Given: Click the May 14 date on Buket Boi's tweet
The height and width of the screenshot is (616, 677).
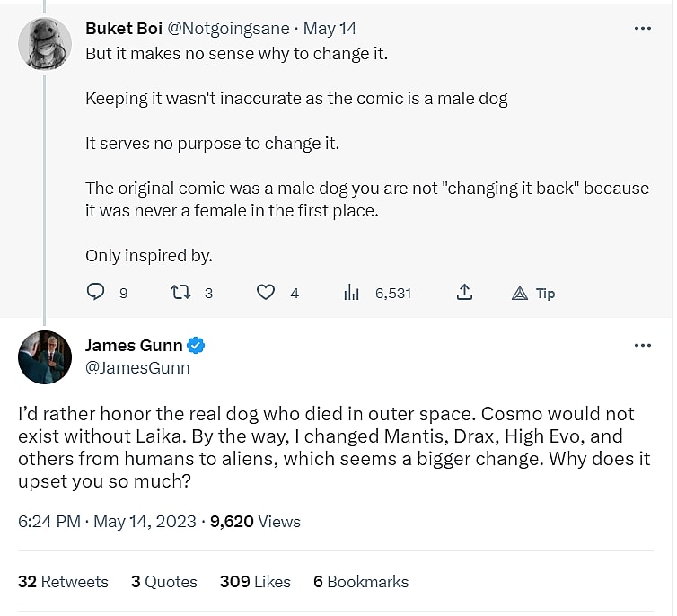Looking at the screenshot, I should click(x=338, y=29).
